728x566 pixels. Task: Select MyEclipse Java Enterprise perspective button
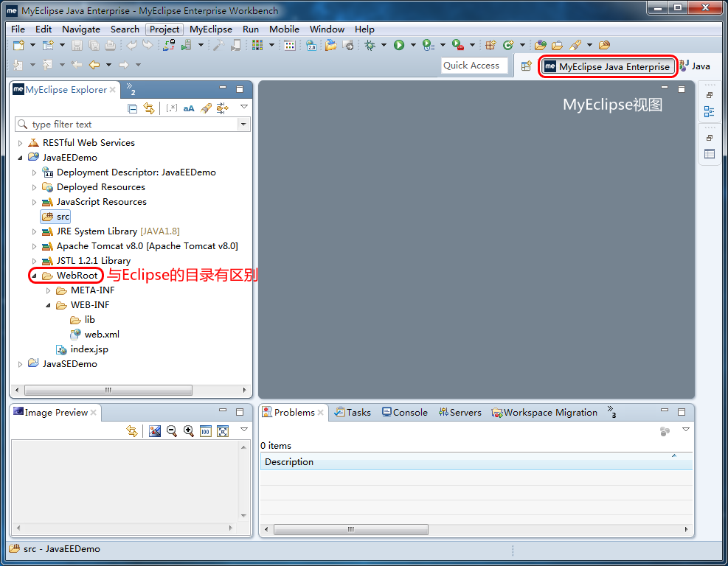point(608,66)
